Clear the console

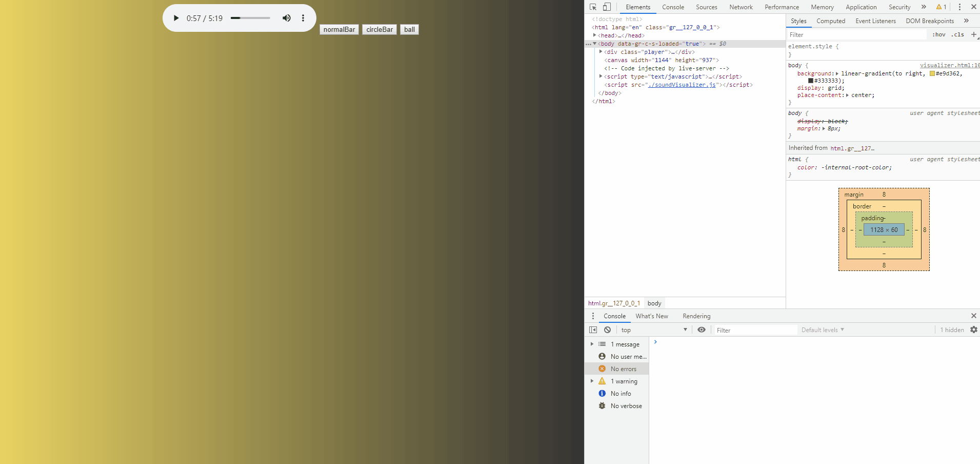pos(607,330)
